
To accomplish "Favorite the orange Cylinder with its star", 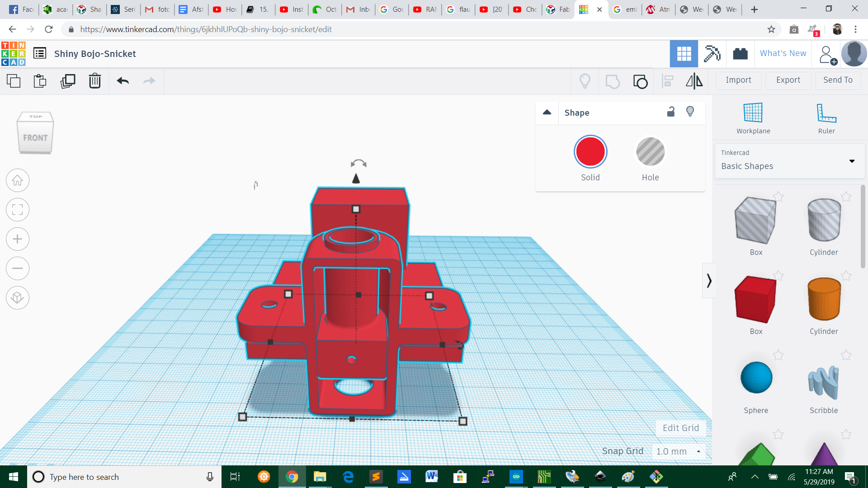I will coord(846,276).
